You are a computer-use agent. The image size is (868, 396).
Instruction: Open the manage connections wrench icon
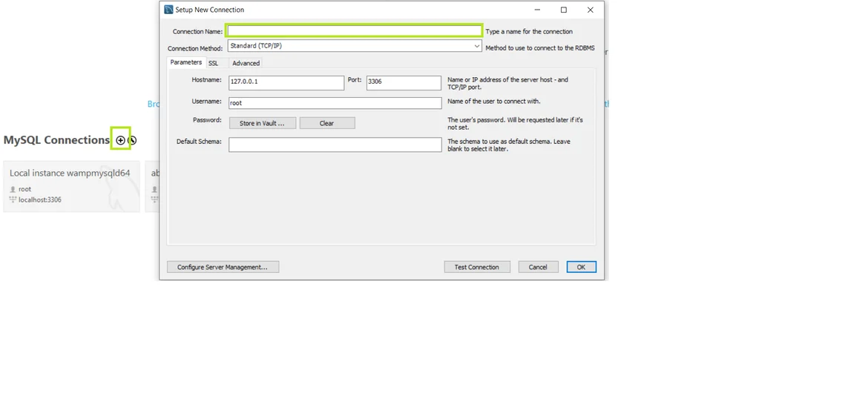133,140
